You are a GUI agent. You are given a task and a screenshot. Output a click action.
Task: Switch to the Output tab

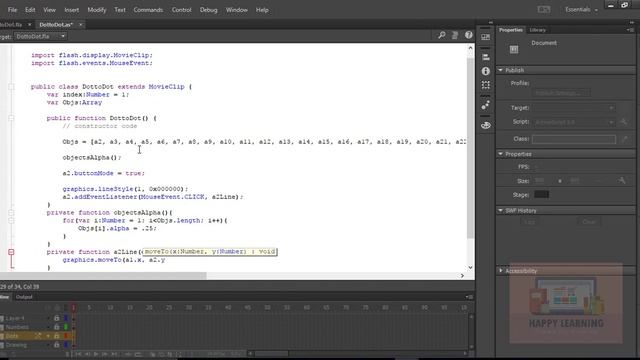24,297
